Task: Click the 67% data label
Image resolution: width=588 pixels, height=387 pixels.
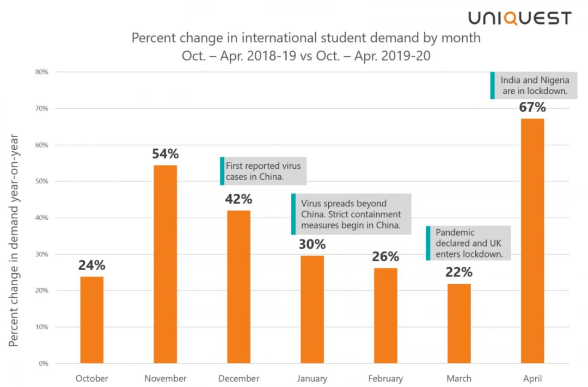Action: (532, 107)
